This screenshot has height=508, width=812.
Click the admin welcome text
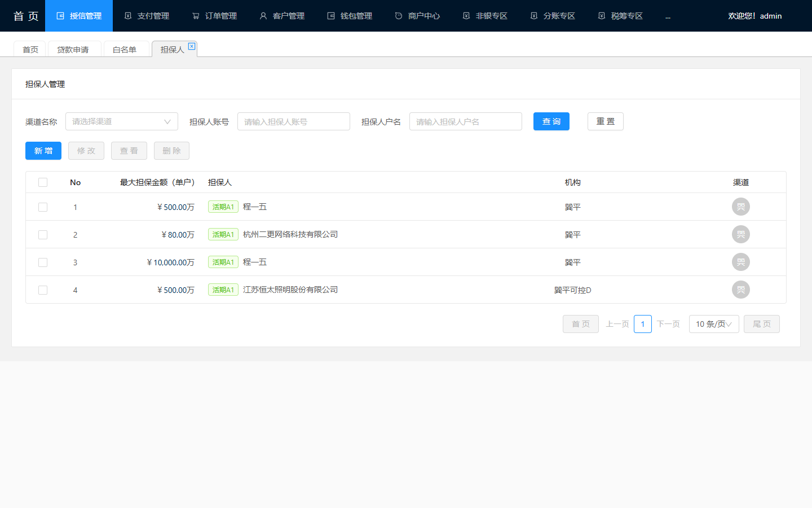point(755,16)
